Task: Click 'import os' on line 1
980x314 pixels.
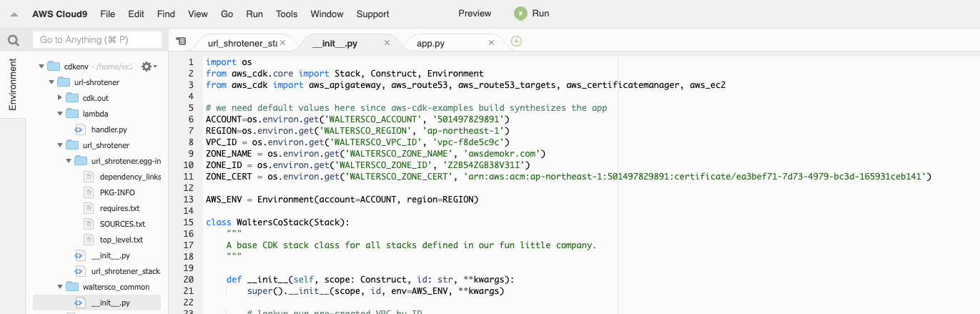Action: click(x=229, y=62)
